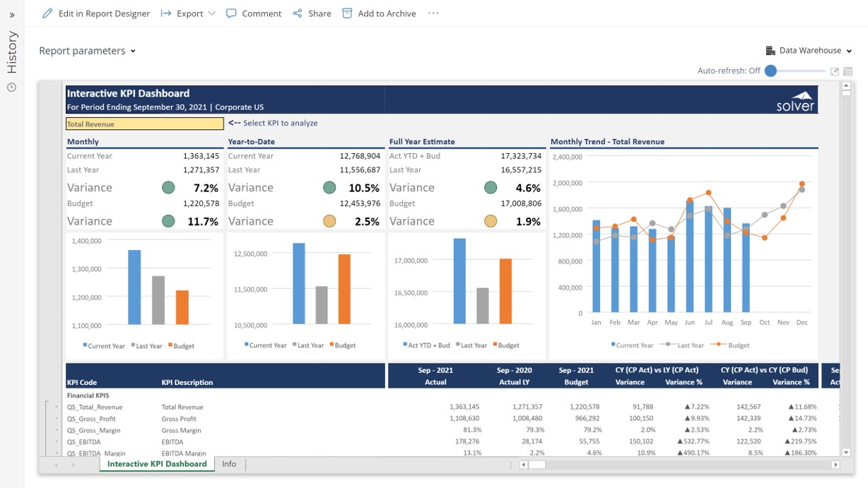
Task: Click the horizontal scrollbar right arrow
Action: point(835,465)
